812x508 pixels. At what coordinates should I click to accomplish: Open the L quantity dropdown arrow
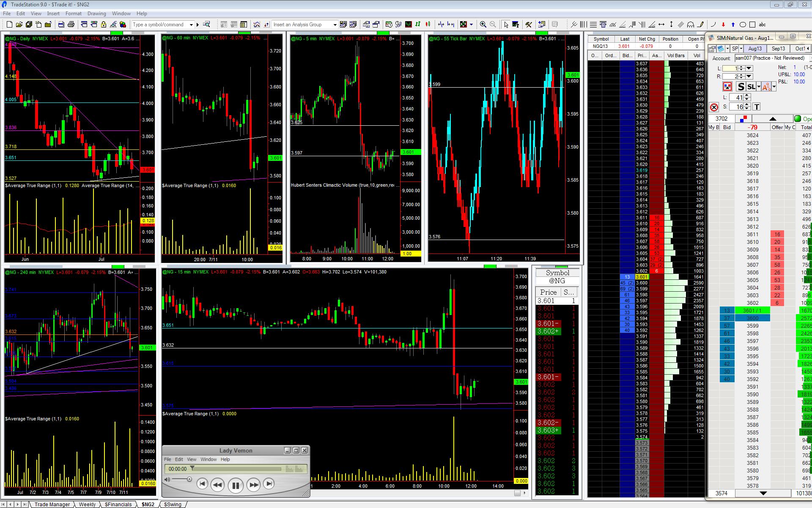tap(749, 68)
